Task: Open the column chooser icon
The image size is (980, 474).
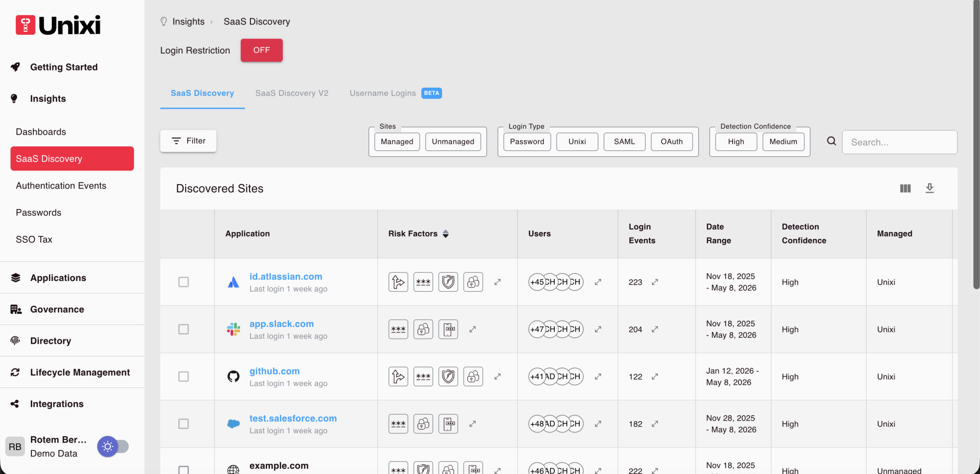Action: click(905, 189)
